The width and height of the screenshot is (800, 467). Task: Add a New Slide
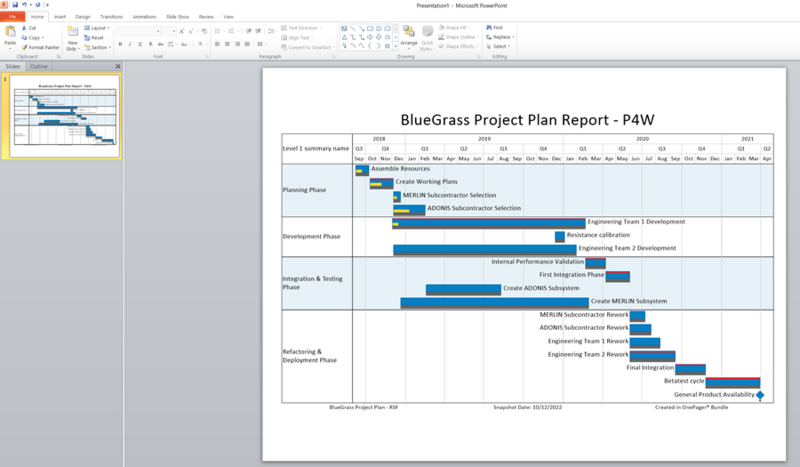pyautogui.click(x=72, y=38)
